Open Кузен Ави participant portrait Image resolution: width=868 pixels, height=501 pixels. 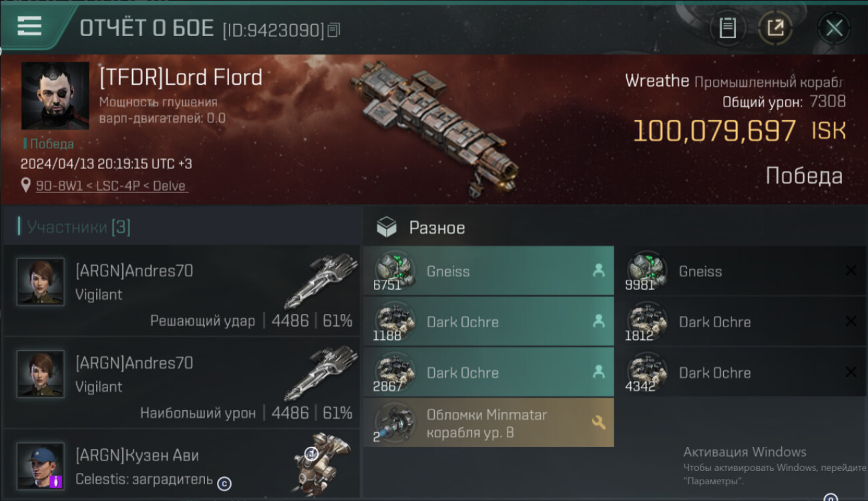tap(41, 465)
